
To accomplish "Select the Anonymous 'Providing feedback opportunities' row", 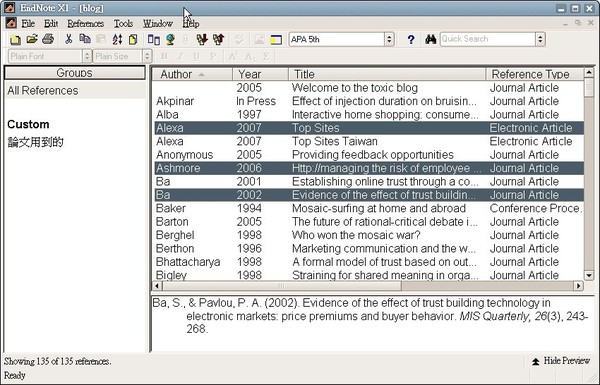I will coord(369,155).
